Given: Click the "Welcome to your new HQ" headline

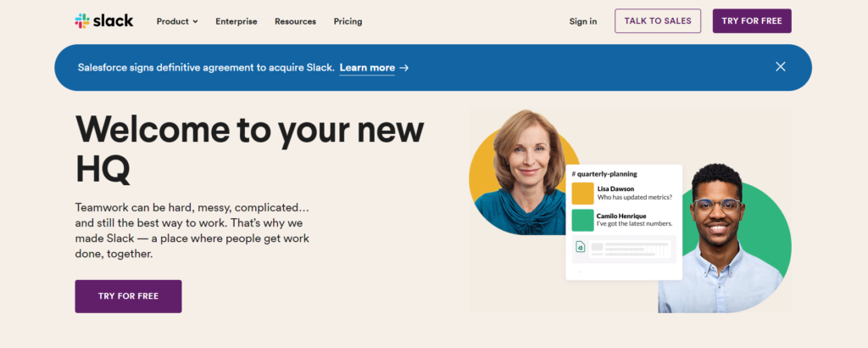Looking at the screenshot, I should pyautogui.click(x=249, y=149).
